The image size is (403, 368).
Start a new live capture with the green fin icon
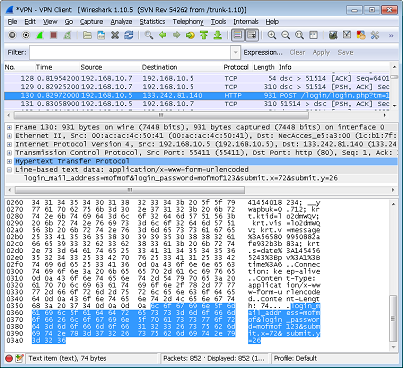coord(40,35)
